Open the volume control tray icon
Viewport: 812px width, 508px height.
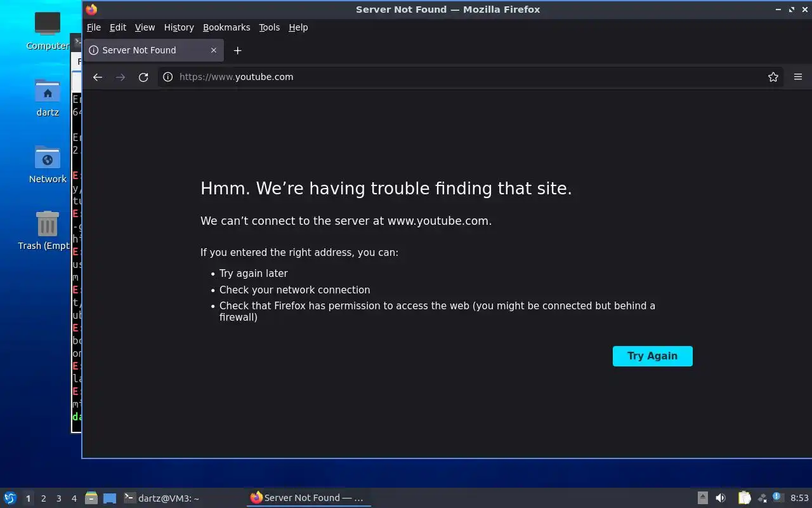pos(721,498)
